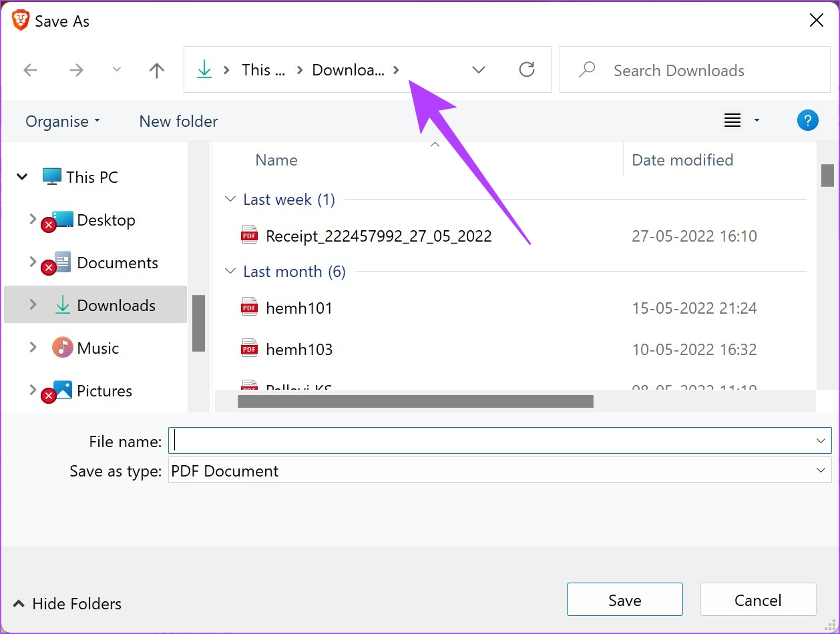The width and height of the screenshot is (840, 634).
Task: Click Hide Folders at bottom left
Action: (67, 603)
